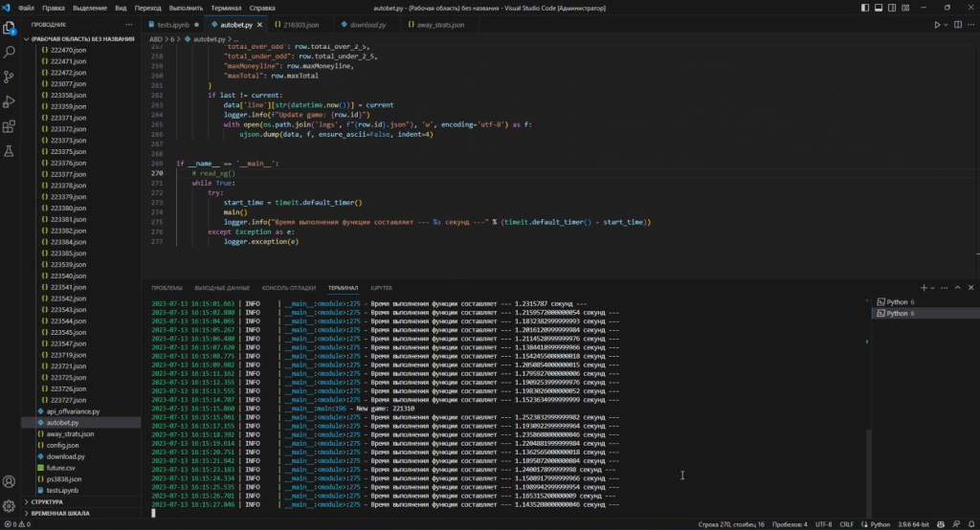980x530 pixels.
Task: Open the Вид menu
Action: (121, 8)
